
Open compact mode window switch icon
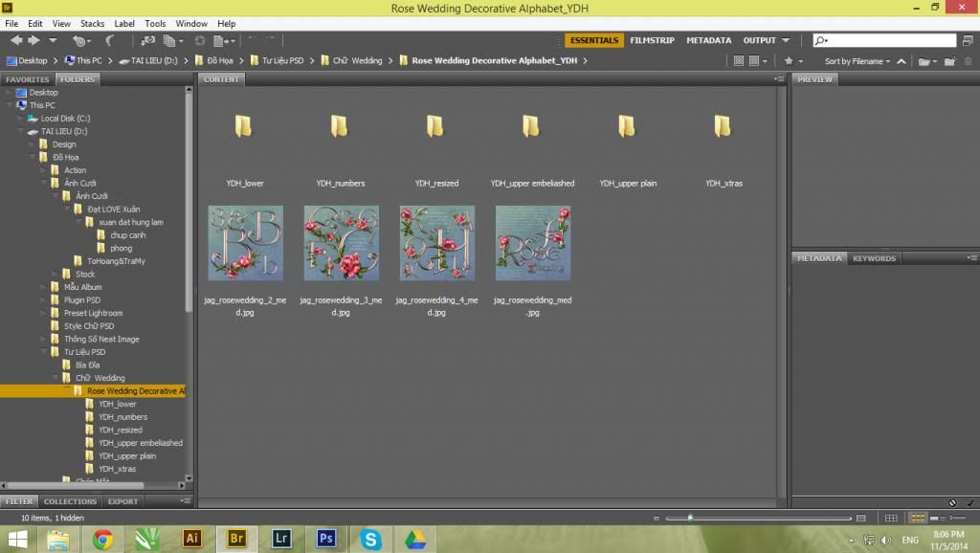point(967,40)
